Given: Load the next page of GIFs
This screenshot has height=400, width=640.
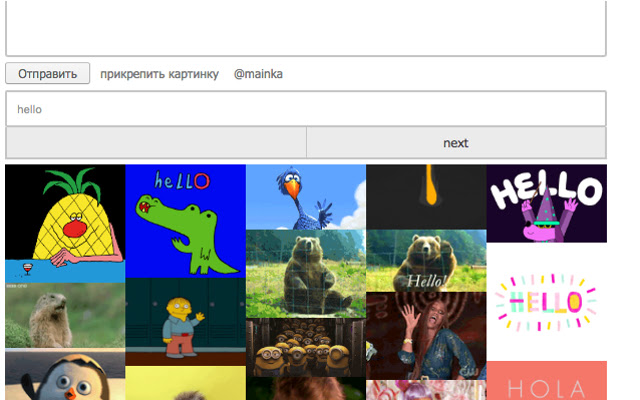Looking at the screenshot, I should [456, 143].
